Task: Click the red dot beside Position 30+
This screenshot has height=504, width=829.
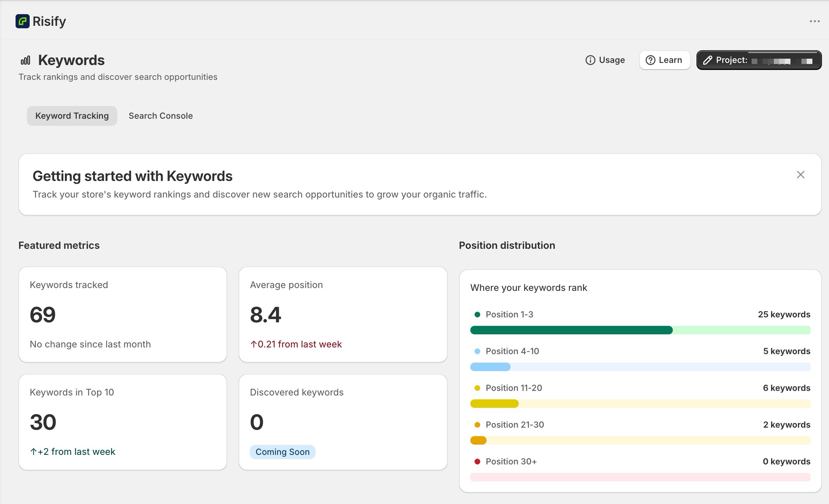Action: [x=477, y=462]
